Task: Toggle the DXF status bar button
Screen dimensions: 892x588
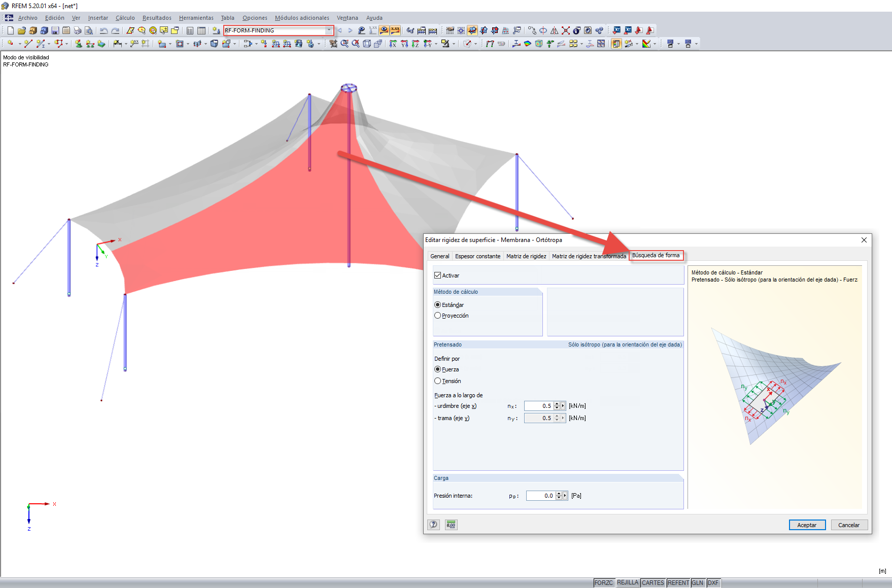Action: click(713, 583)
